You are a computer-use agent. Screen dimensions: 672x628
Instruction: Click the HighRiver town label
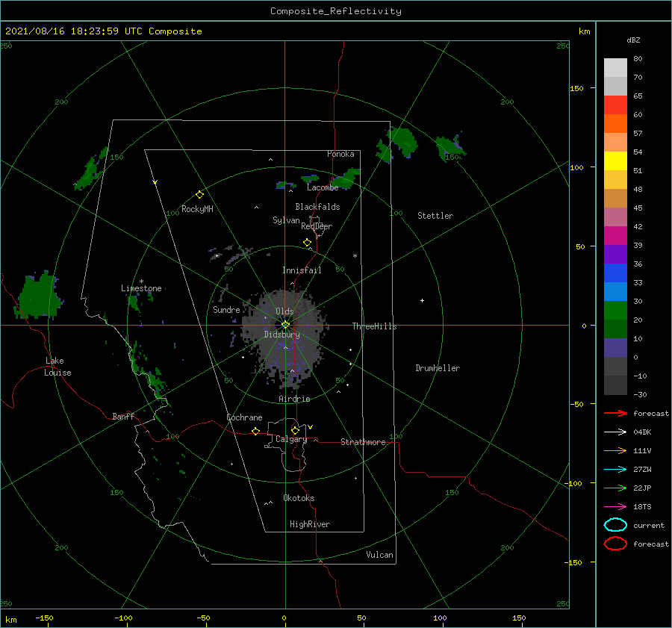pyautogui.click(x=310, y=524)
